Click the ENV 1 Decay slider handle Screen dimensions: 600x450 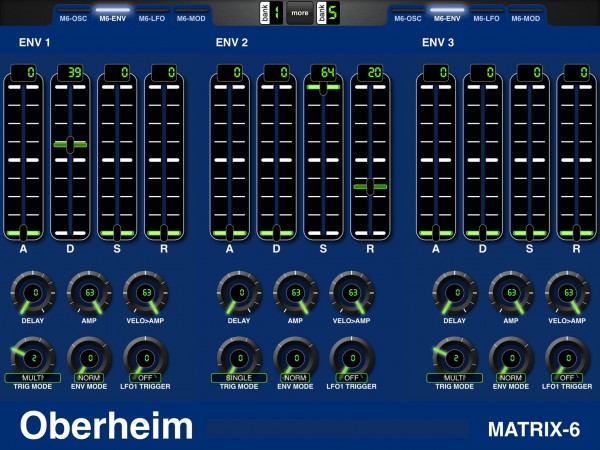tap(70, 145)
